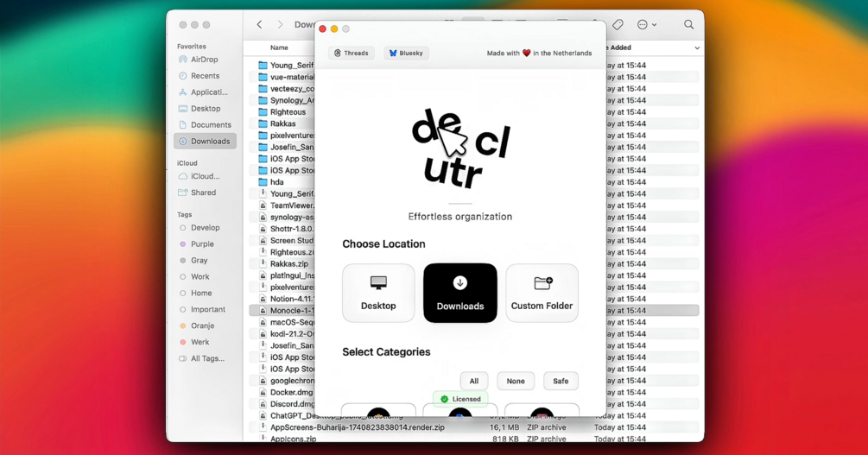The height and width of the screenshot is (455, 868).
Task: Sort Finder list by the Name column
Action: (x=279, y=47)
